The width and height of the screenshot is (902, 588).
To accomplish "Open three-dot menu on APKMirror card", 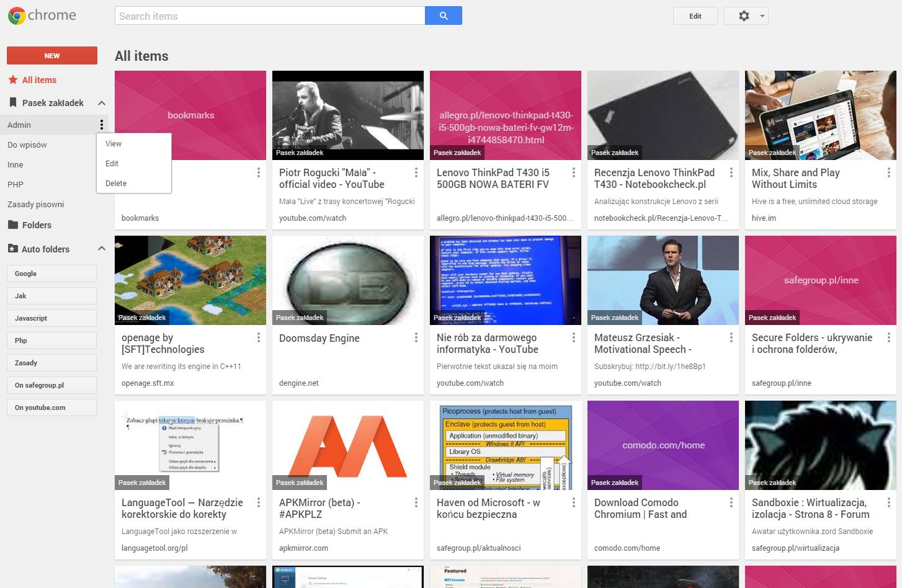I will [416, 502].
